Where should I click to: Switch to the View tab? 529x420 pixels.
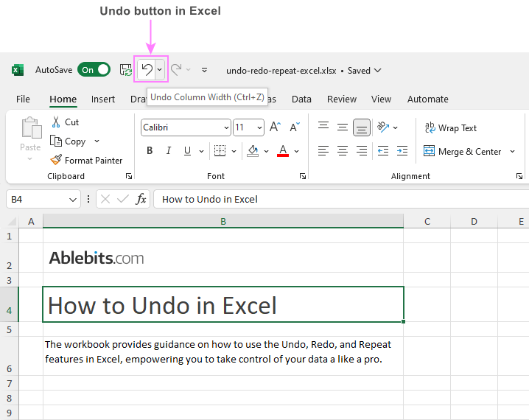click(x=381, y=99)
